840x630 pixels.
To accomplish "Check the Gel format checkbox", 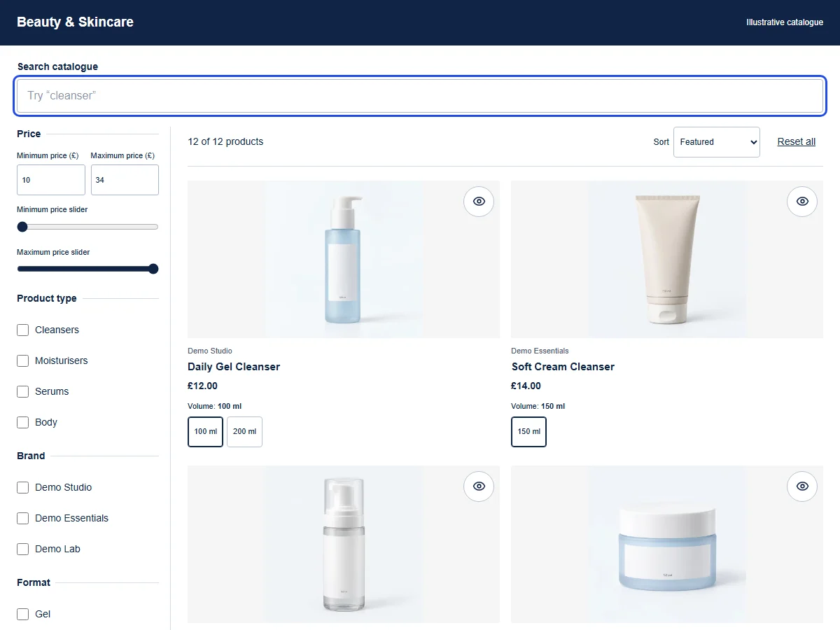I will [23, 614].
